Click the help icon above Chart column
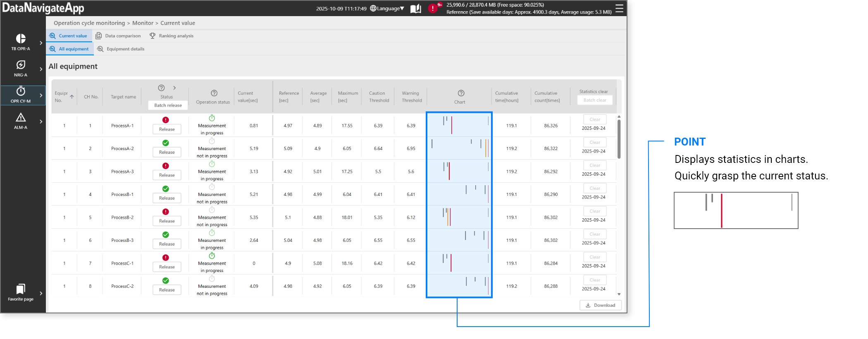Viewport: 868px width, 339px height. (x=461, y=93)
